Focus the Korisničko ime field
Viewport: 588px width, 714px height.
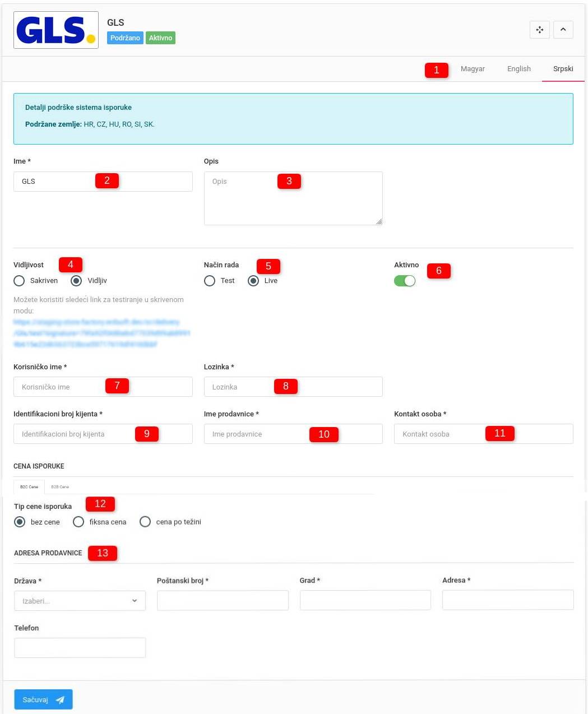103,387
